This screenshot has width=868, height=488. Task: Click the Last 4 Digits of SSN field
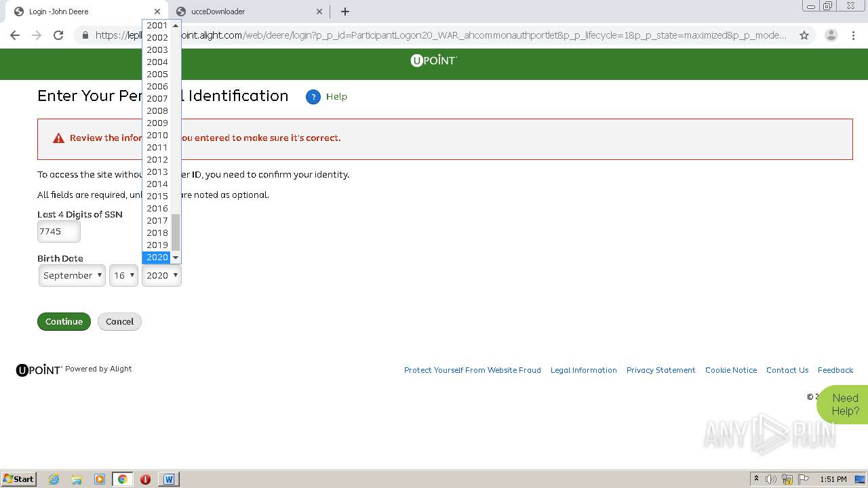click(58, 232)
